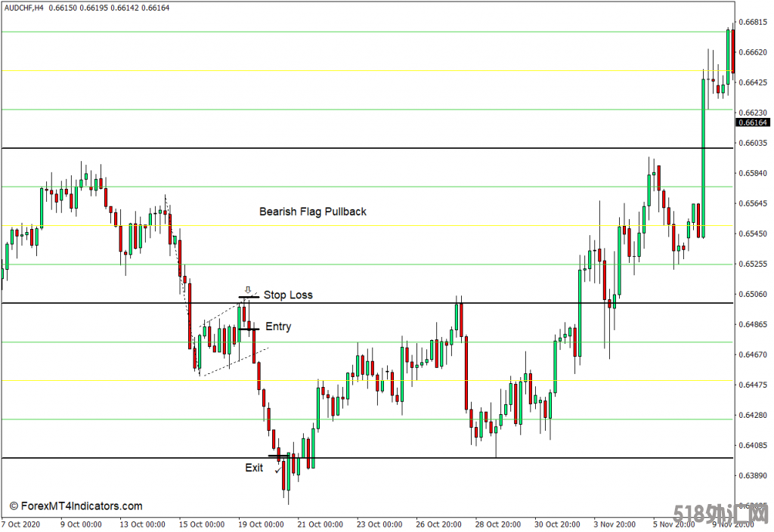774x532 pixels.
Task: Click the 30 Oct 20:00 date label
Action: pos(557,524)
